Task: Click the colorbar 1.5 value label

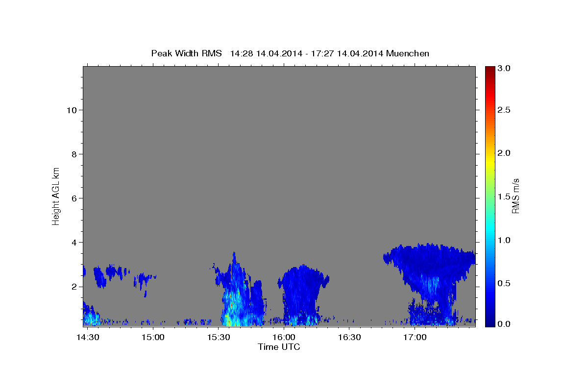Action: click(504, 196)
